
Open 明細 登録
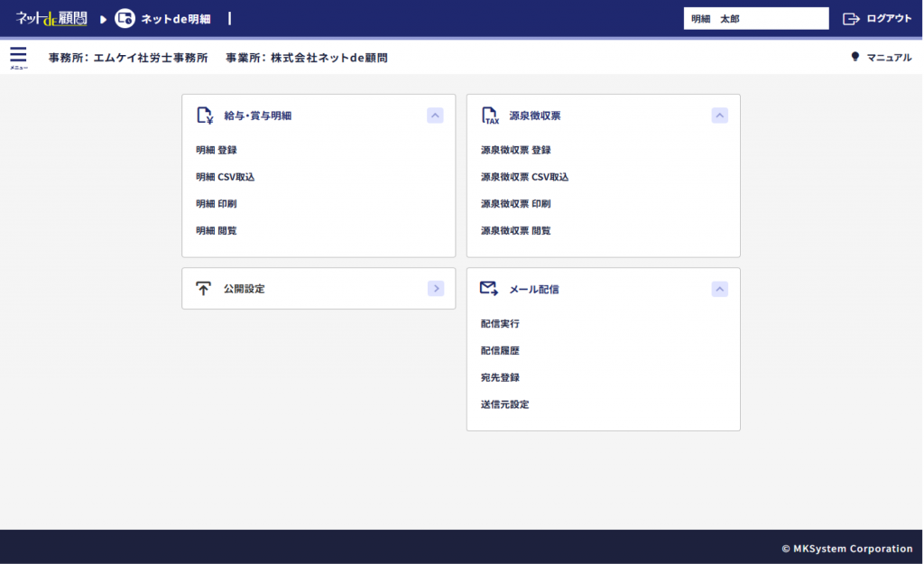[x=217, y=150]
